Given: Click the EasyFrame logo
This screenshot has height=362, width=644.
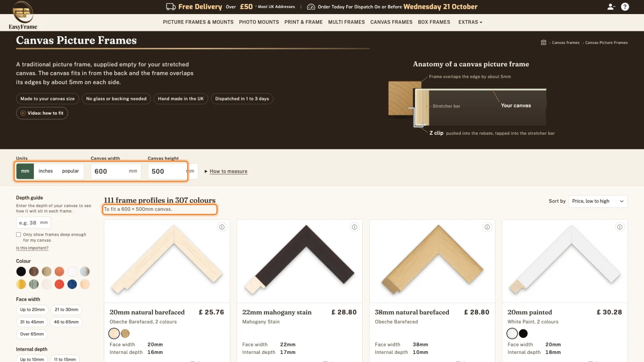Looking at the screenshot, I should click(x=23, y=15).
